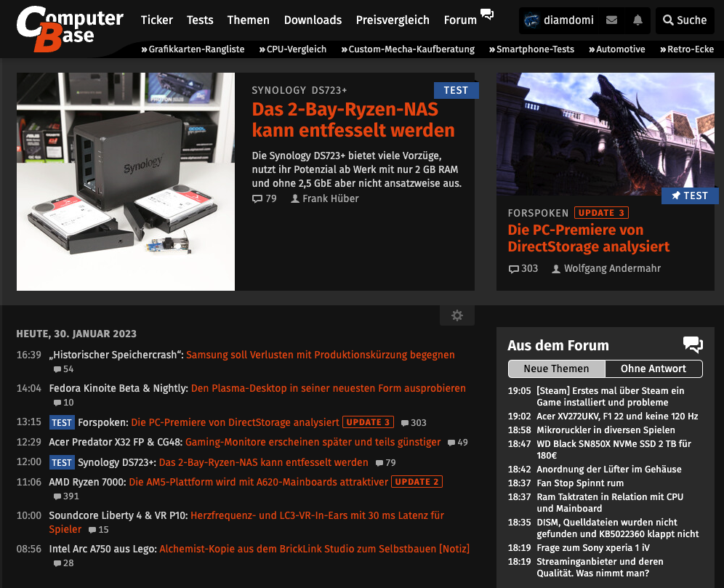Viewport: 724px width, 588px height.
Task: Click the Forspoken dragon teaser image
Action: 606,134
